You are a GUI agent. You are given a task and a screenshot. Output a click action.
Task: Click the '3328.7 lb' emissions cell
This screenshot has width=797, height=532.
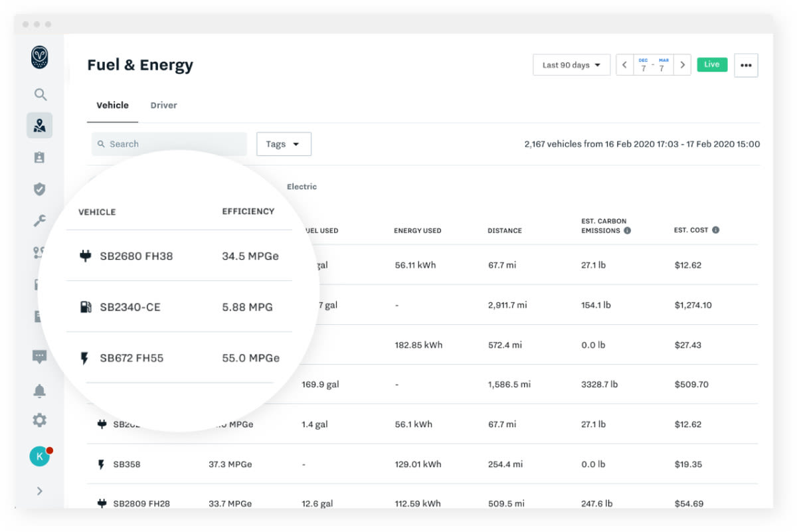[599, 384]
